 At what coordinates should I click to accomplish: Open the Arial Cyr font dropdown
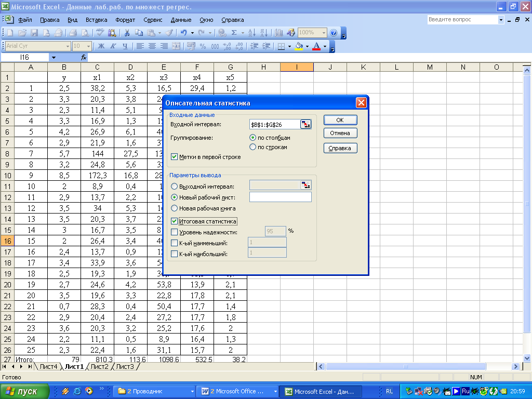click(x=68, y=46)
